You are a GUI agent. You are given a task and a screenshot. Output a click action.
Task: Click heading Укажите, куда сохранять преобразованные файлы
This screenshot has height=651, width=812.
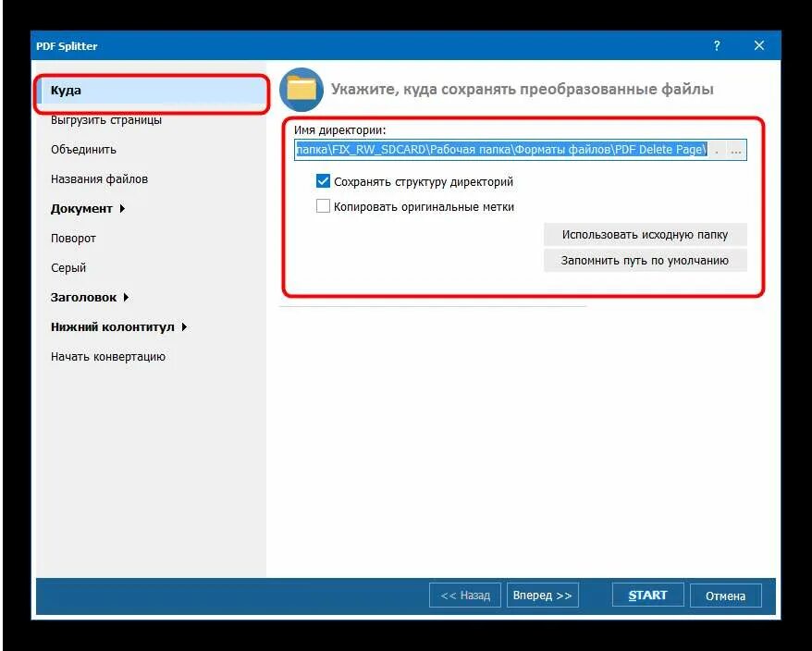tap(522, 89)
